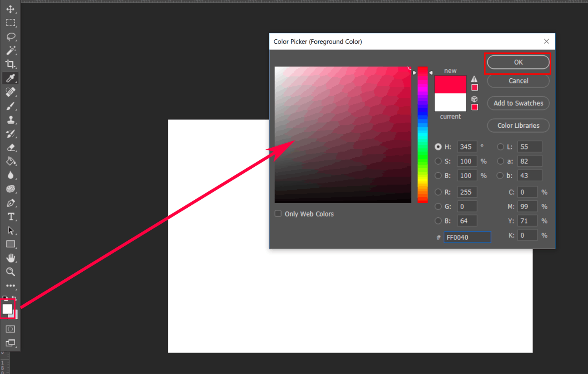This screenshot has height=374, width=588.
Task: Select the Brush tool
Action: (x=10, y=106)
